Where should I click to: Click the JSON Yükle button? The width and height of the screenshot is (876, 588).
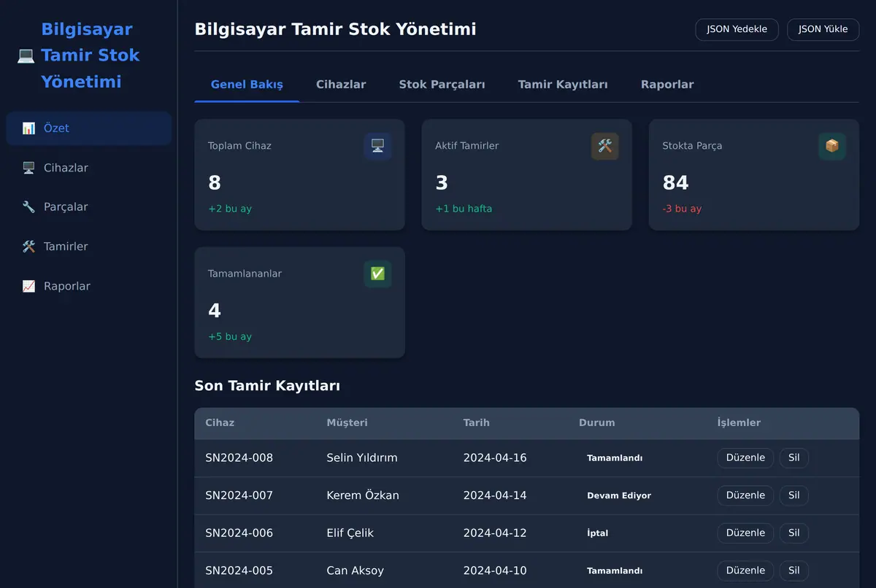pos(823,29)
